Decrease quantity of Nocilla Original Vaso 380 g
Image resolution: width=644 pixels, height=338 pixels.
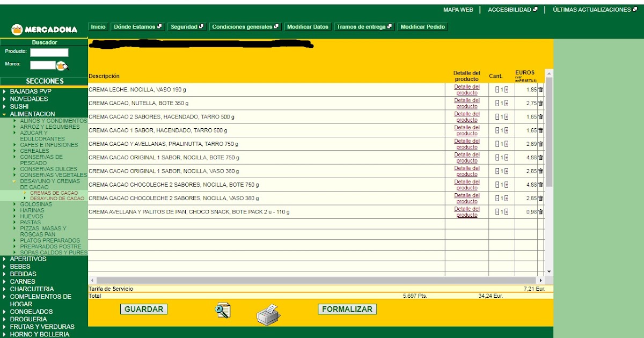click(x=497, y=171)
